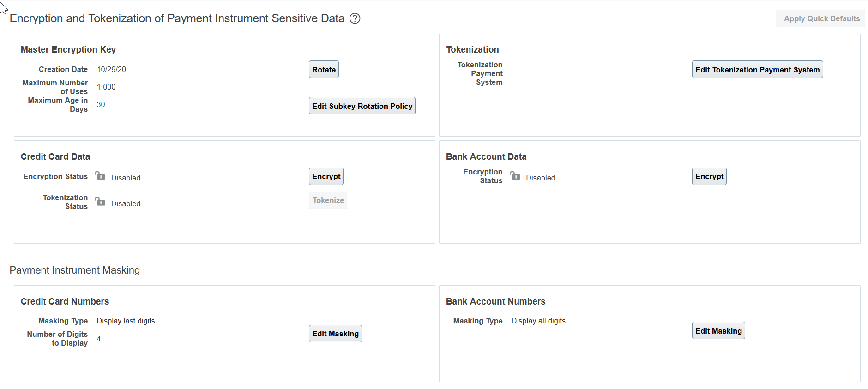Click the Payment Instrument Masking heading
The width and height of the screenshot is (868, 389).
click(75, 270)
